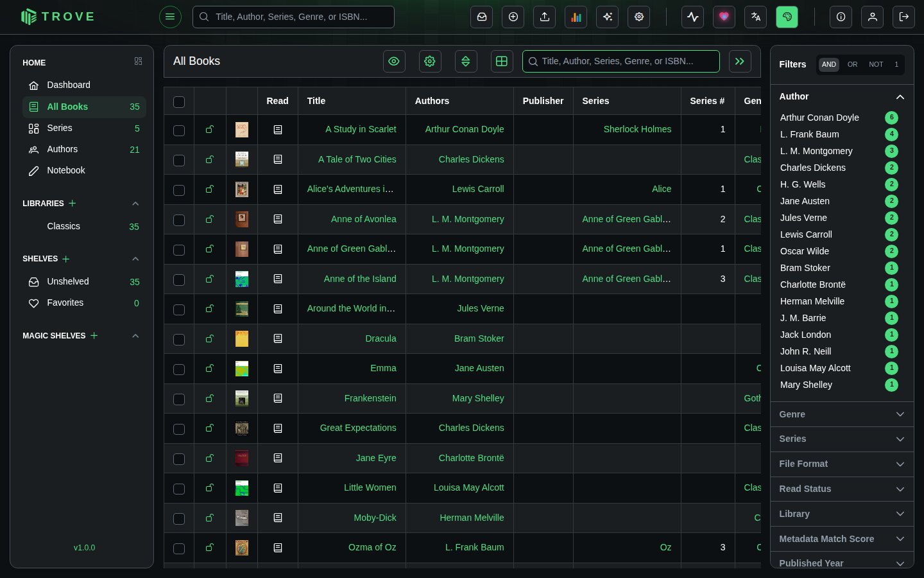This screenshot has width=924, height=578.
Task: Click the double-chevron button beside table search
Action: (740, 62)
